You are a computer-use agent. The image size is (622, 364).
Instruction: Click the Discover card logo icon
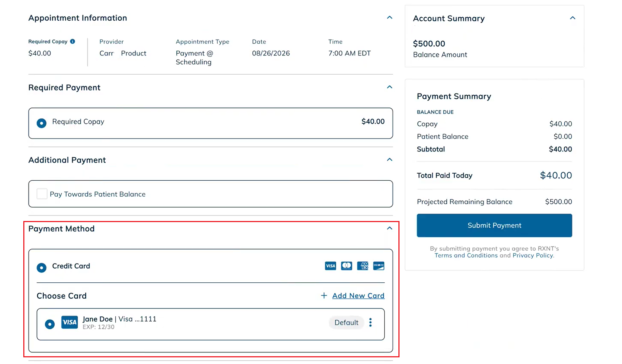379,266
